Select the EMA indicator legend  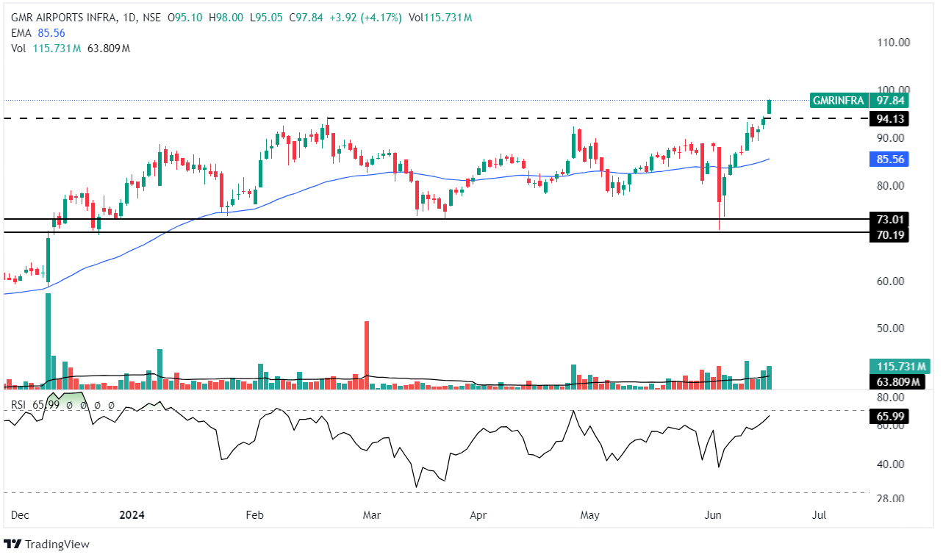click(x=21, y=33)
